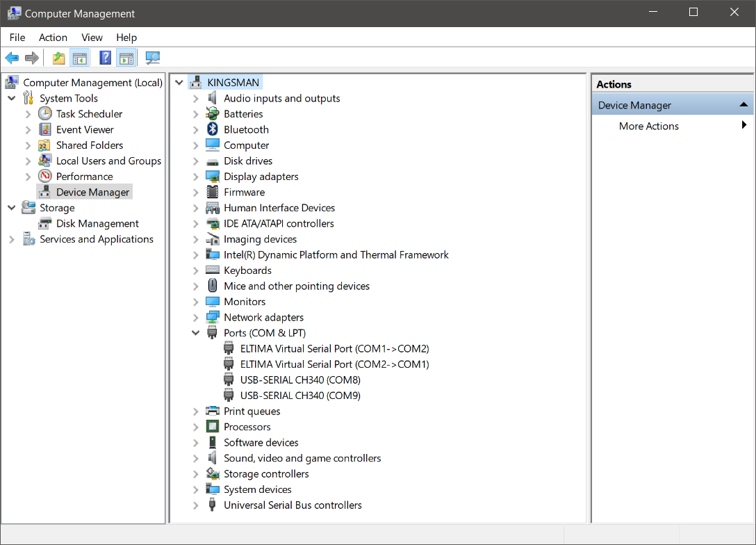Toggle the Show/Hide Console Tree button
The image size is (756, 545).
point(80,58)
